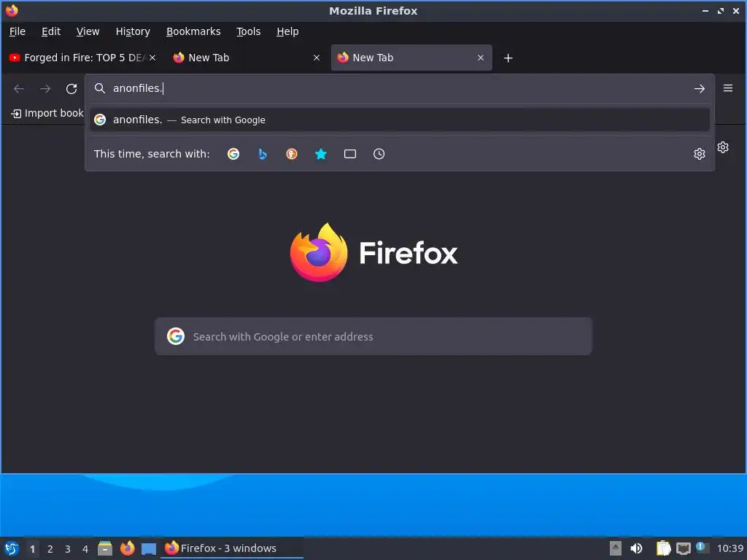Switch to workspace 1
747x560 pixels.
(32, 549)
